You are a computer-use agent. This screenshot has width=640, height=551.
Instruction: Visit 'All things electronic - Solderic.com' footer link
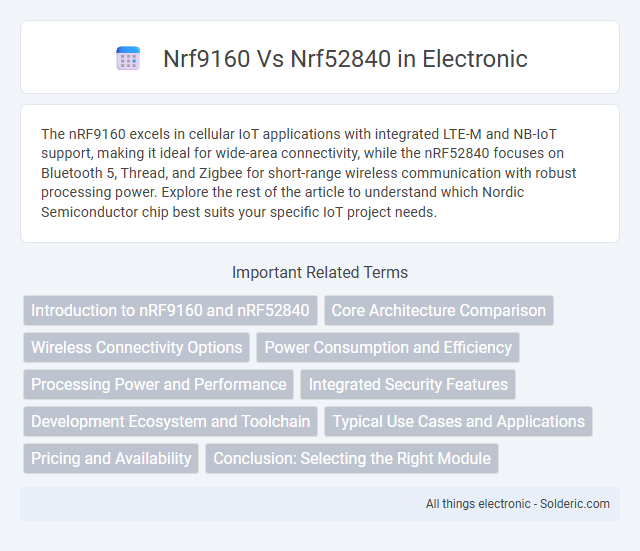[518, 504]
